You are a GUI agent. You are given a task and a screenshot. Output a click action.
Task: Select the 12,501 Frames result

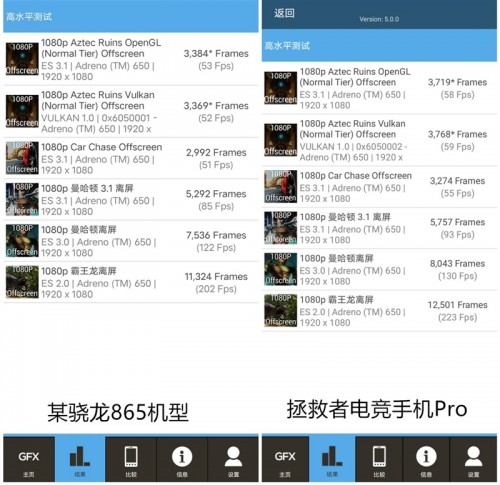[457, 305]
